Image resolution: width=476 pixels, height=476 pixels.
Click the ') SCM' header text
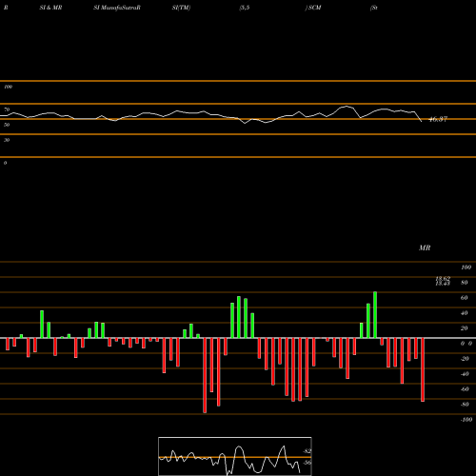coord(313,8)
